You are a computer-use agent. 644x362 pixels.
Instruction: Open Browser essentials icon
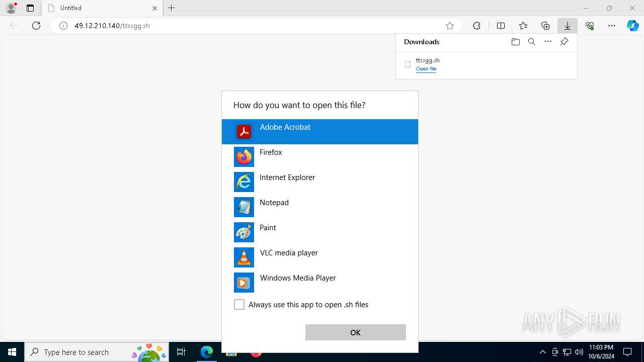point(590,26)
